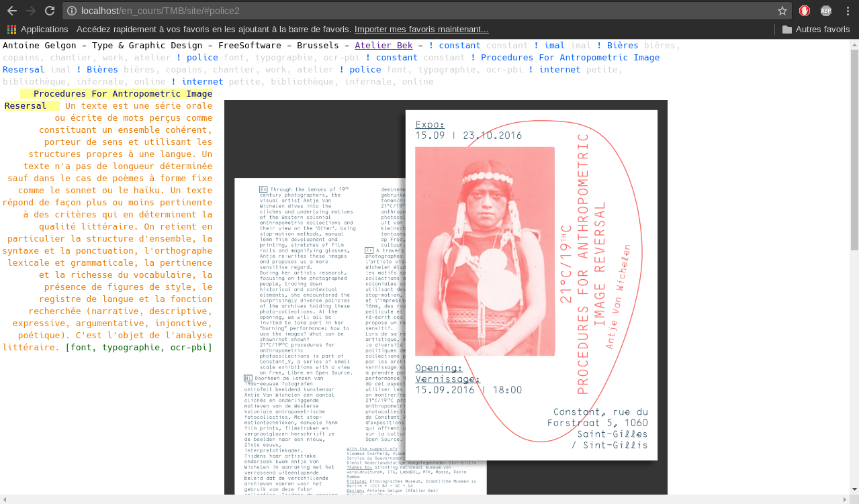Open the Applications shortcut in bookmarks bar
Image resolution: width=859 pixels, height=504 pixels.
[38, 30]
